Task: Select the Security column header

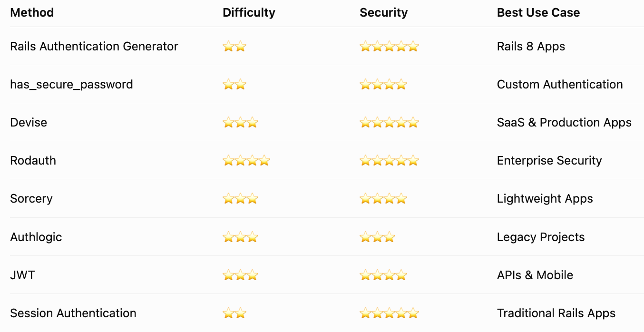Action: click(x=383, y=13)
